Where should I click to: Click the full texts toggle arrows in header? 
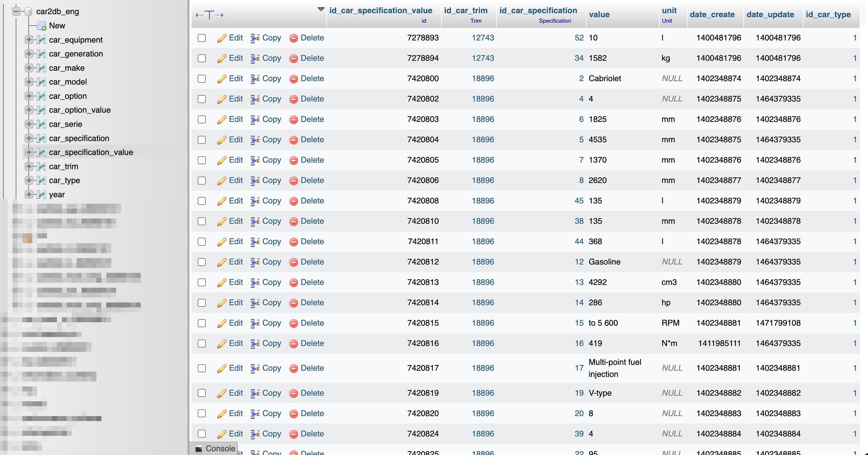[209, 15]
